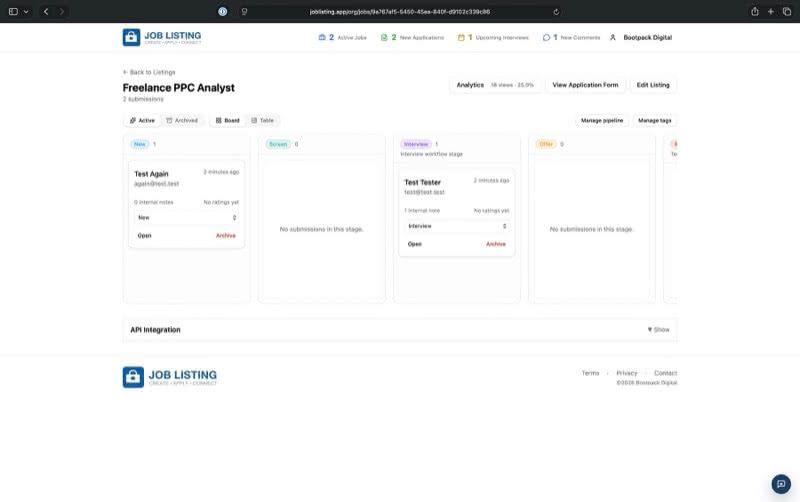Screen dimensions: 800x502
Task: Select the Board view
Action: click(x=228, y=120)
